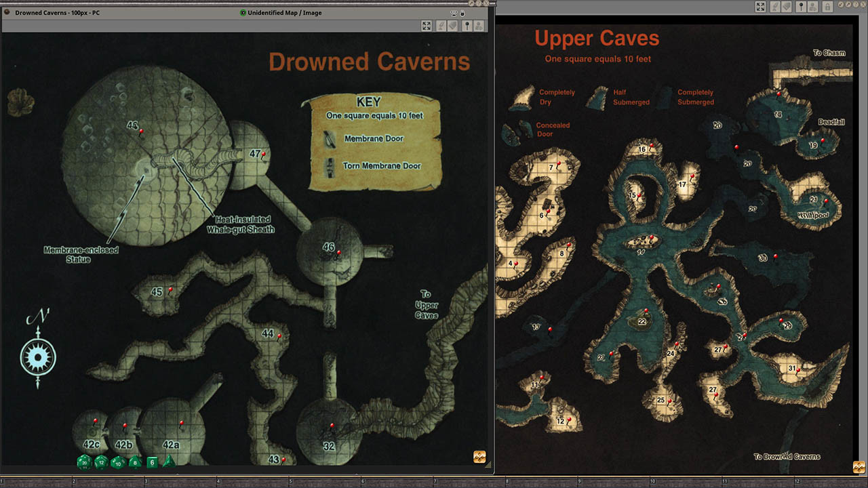Image resolution: width=868 pixels, height=488 pixels.
Task: Click resize handle icon of Drowned Caverns window
Action: [x=479, y=457]
